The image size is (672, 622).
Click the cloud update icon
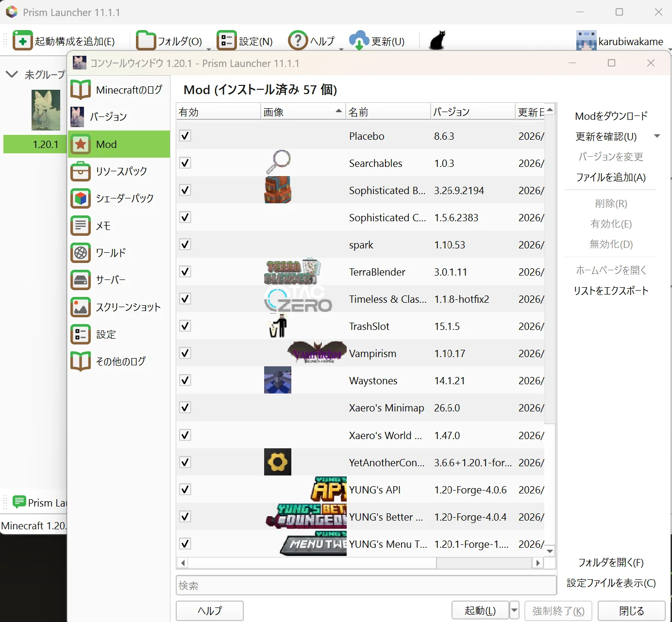pyautogui.click(x=359, y=41)
